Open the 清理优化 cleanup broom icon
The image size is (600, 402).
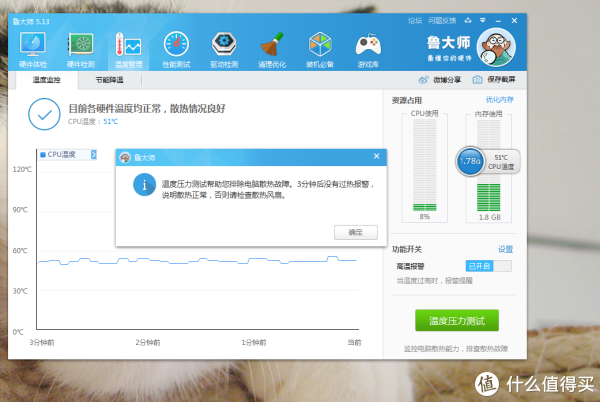click(x=272, y=50)
